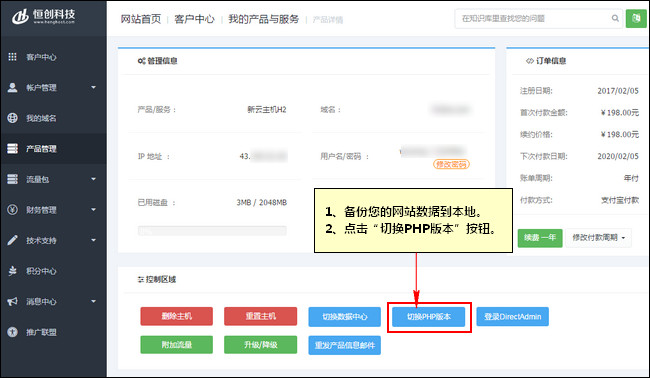
Task: Click the search magnifier icon
Action: 615,18
